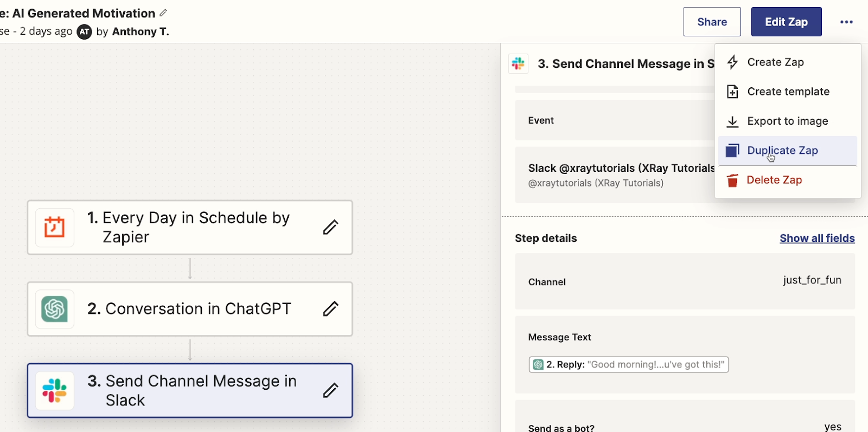
Task: Click the panel title Send Channel Message
Action: tap(626, 64)
